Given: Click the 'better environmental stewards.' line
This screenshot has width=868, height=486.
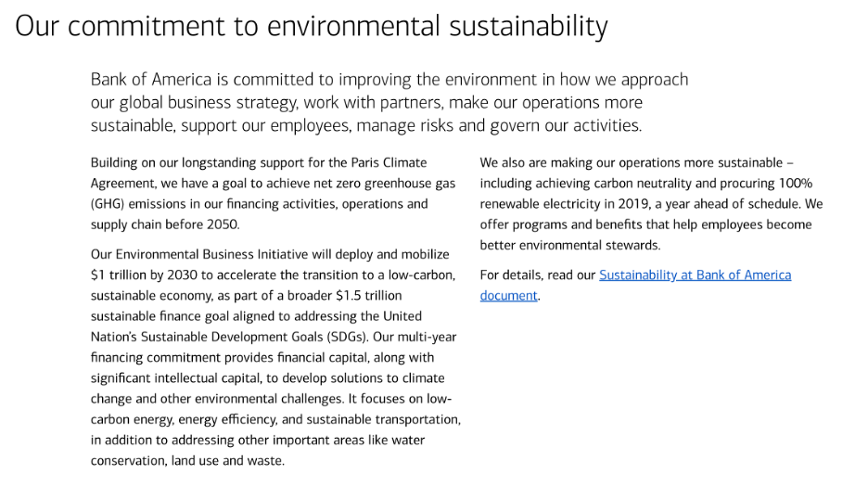Looking at the screenshot, I should [570, 245].
